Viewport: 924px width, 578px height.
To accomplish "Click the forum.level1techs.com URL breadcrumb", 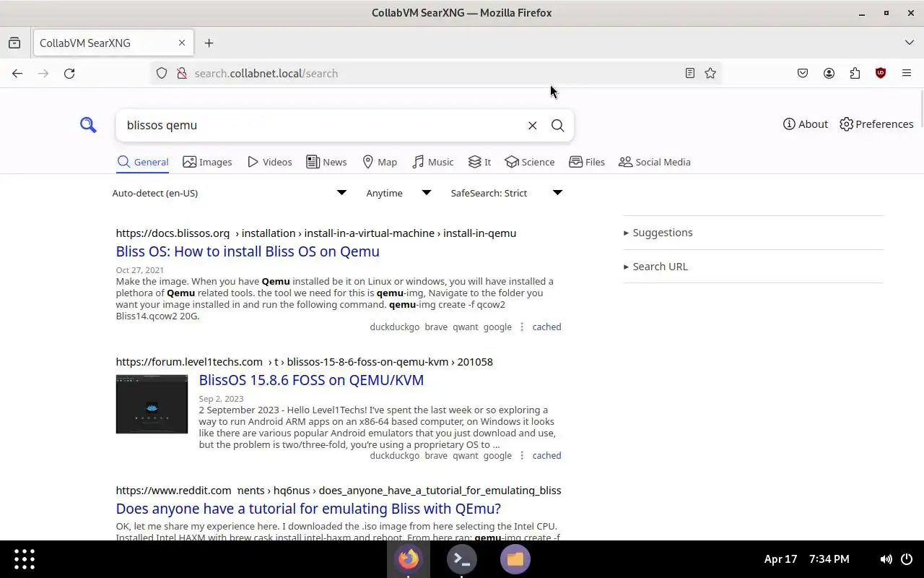I will coord(304,362).
